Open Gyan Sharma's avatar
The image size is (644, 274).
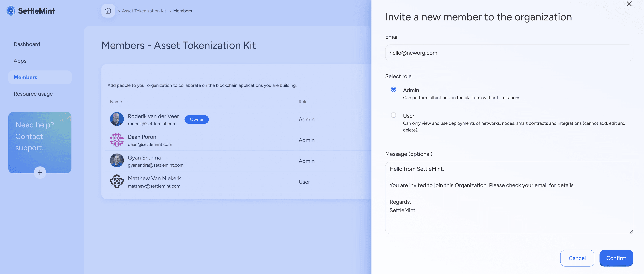(117, 161)
